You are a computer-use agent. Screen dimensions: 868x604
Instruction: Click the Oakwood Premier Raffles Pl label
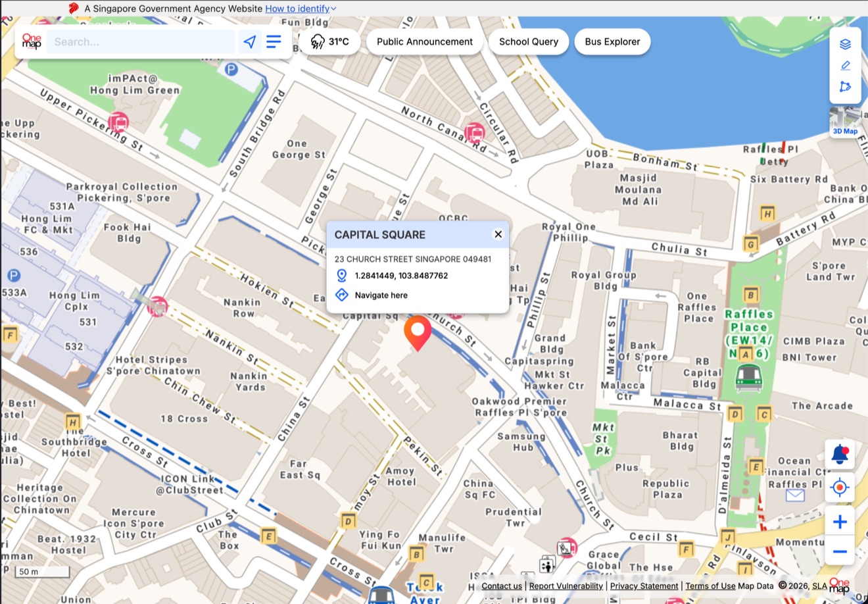pyautogui.click(x=519, y=407)
